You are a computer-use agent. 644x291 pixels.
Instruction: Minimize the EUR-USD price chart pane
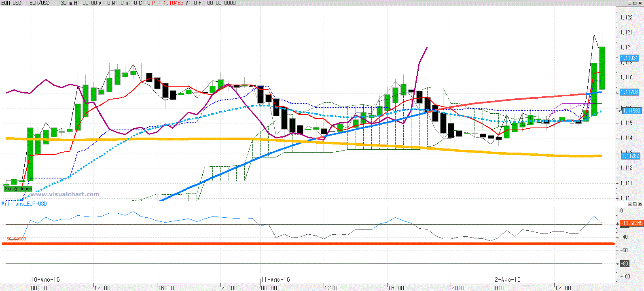(630, 3)
